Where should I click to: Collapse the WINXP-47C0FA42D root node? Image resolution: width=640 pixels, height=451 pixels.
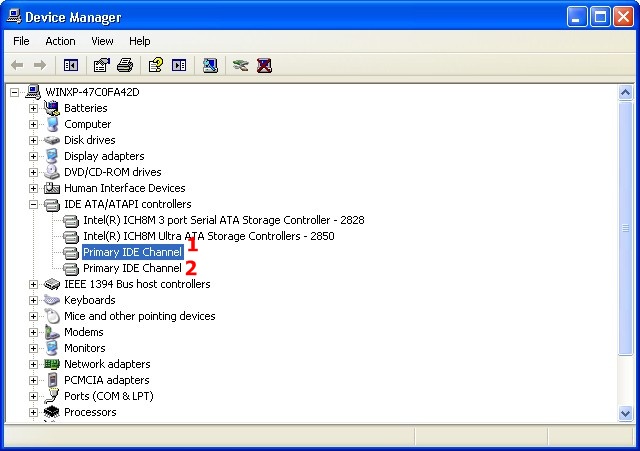[14, 92]
